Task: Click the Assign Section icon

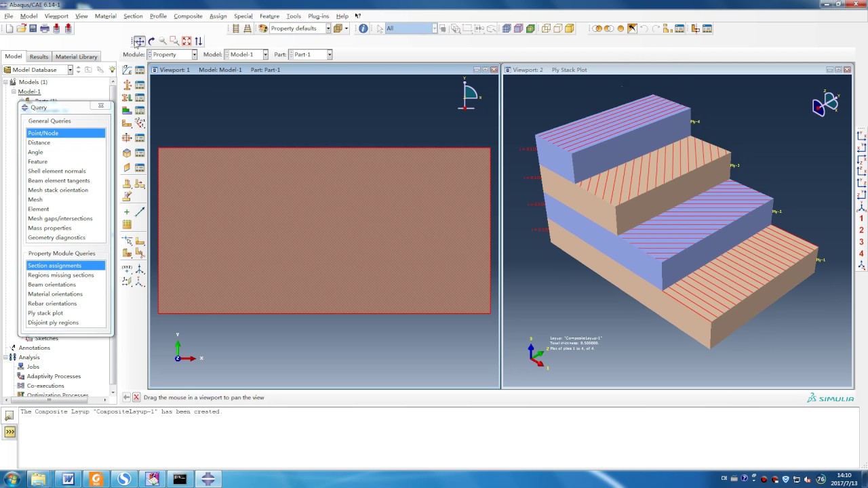Action: point(127,98)
